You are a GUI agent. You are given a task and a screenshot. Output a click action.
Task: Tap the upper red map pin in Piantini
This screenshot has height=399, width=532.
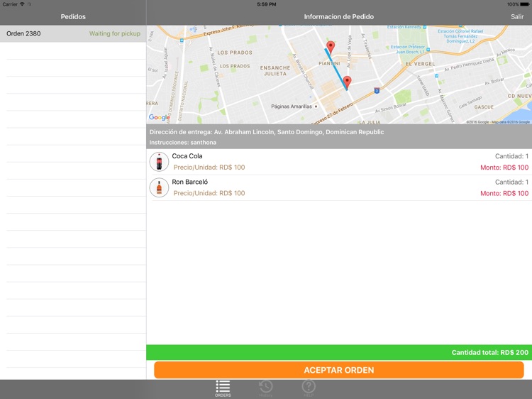(x=331, y=47)
